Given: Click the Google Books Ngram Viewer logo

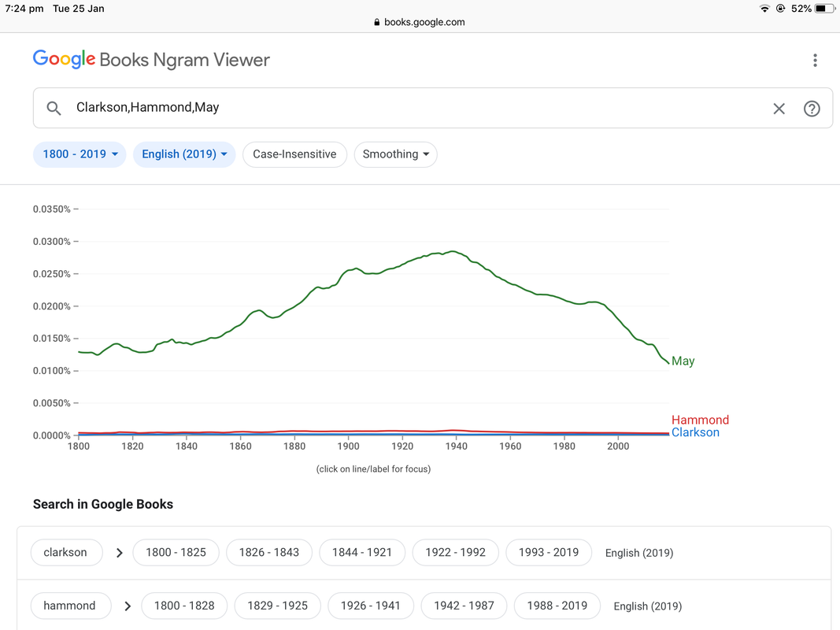Looking at the screenshot, I should click(151, 60).
